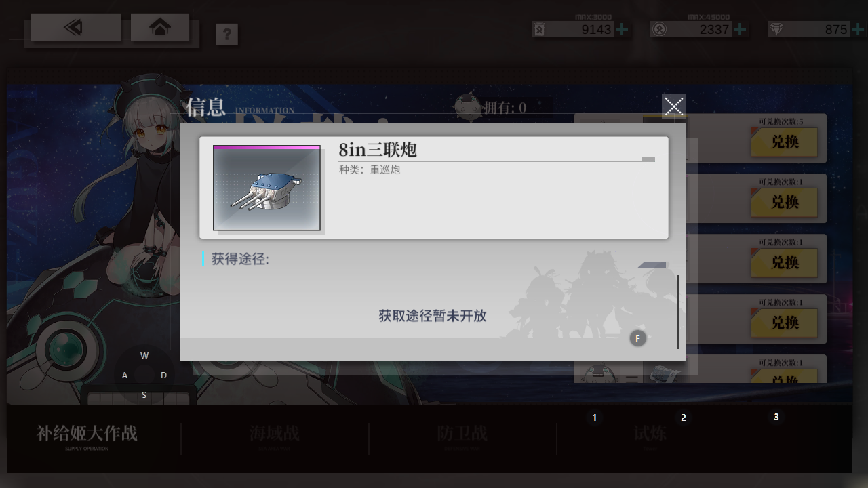
Task: Click the fourth 兑换 exchange button
Action: click(784, 323)
